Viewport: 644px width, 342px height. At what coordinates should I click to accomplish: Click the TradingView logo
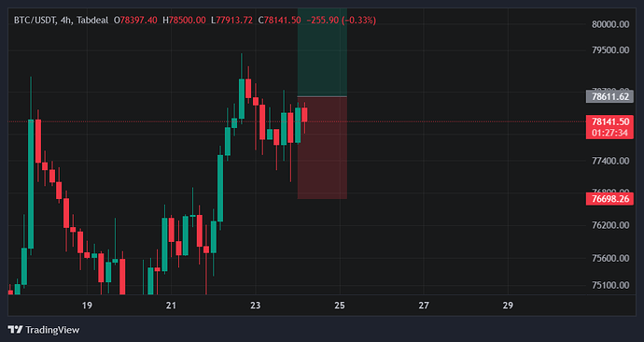click(x=44, y=330)
